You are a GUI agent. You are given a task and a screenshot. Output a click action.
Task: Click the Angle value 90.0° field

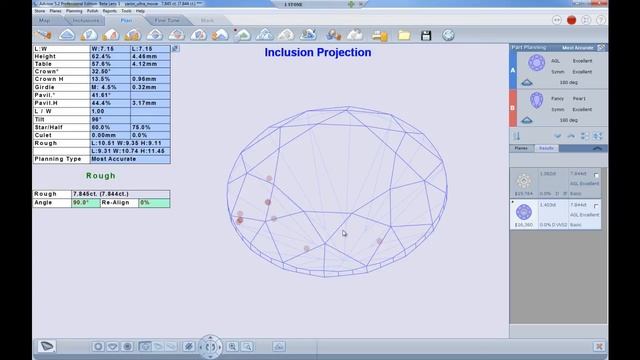pos(86,203)
